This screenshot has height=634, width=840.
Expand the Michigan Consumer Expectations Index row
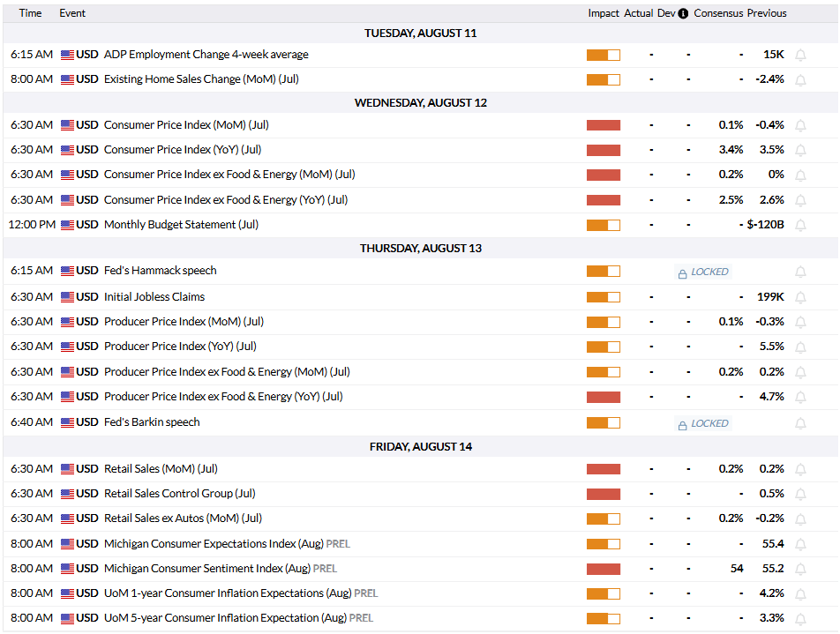pos(421,544)
